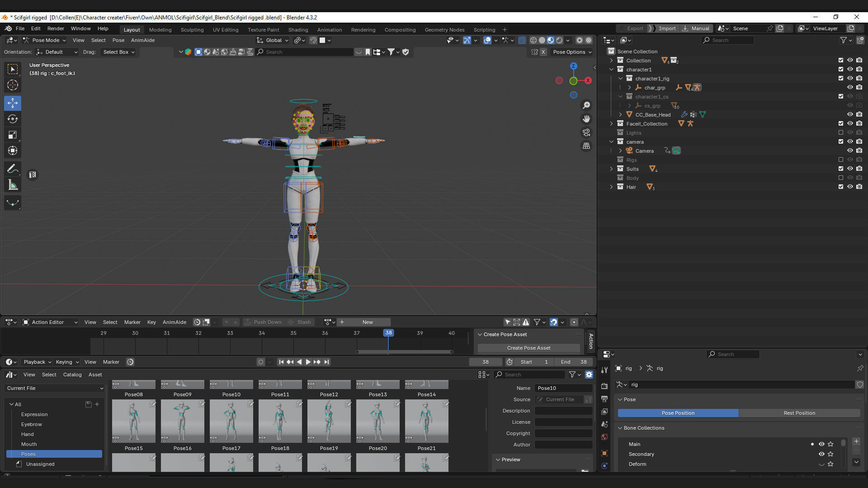The width and height of the screenshot is (868, 488).
Task: Enable the Lights collection checkbox
Action: tap(841, 132)
